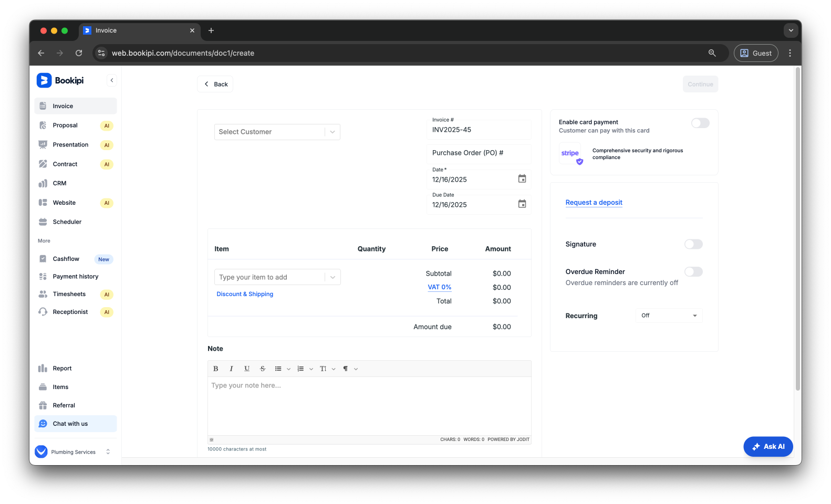Open the Recurring Off dropdown
The height and width of the screenshot is (504, 831).
point(669,316)
